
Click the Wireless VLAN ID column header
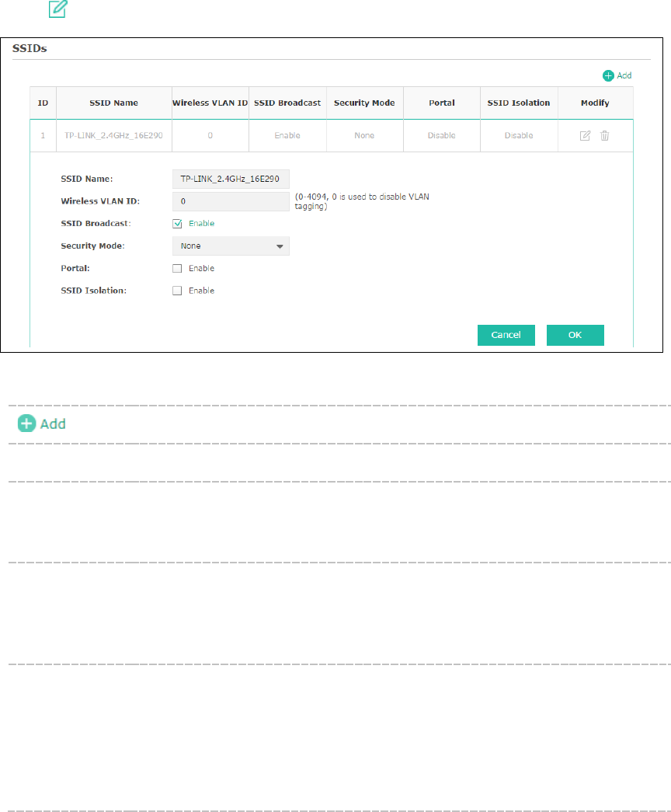[210, 103]
